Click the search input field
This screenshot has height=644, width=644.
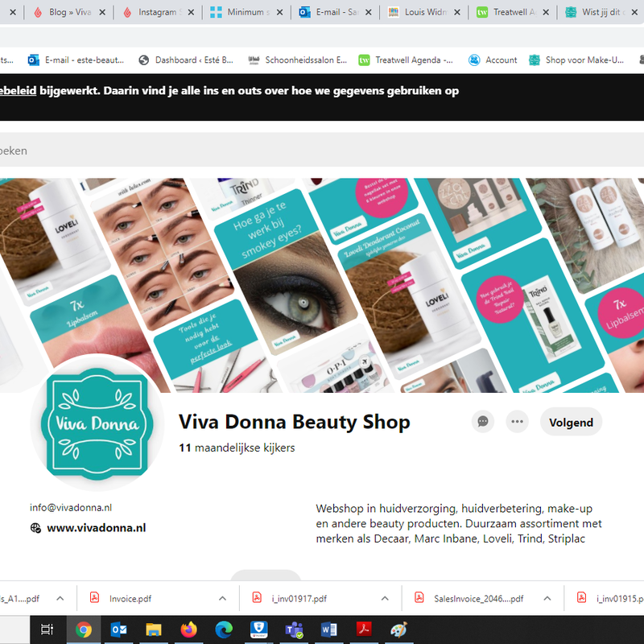click(322, 151)
